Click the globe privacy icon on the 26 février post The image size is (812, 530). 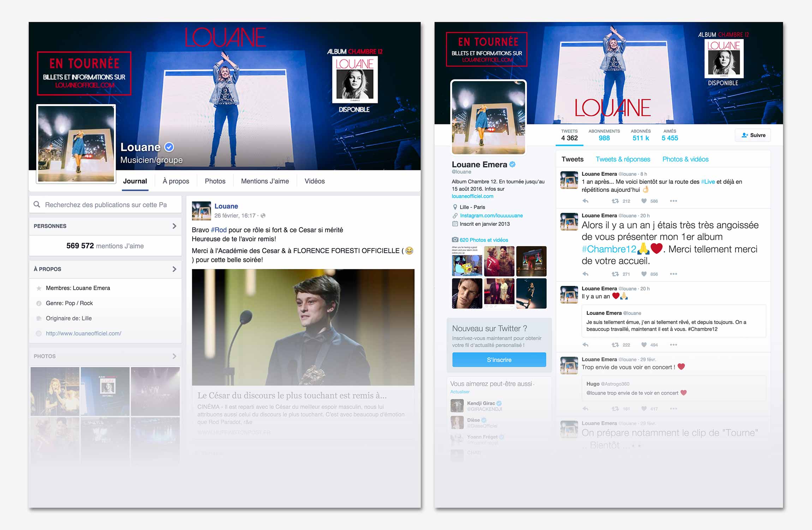click(263, 216)
